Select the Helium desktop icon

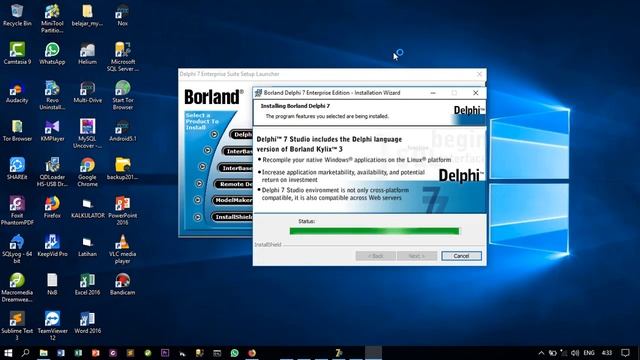click(87, 53)
